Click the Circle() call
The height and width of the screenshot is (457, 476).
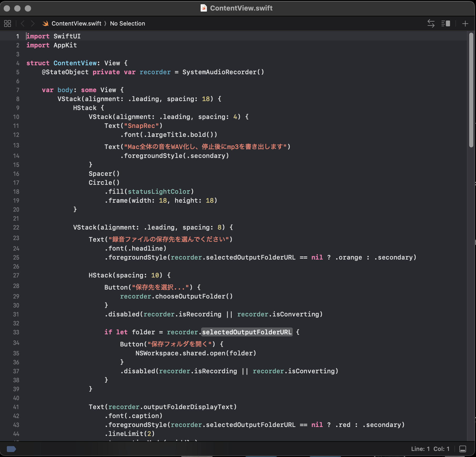coord(104,183)
